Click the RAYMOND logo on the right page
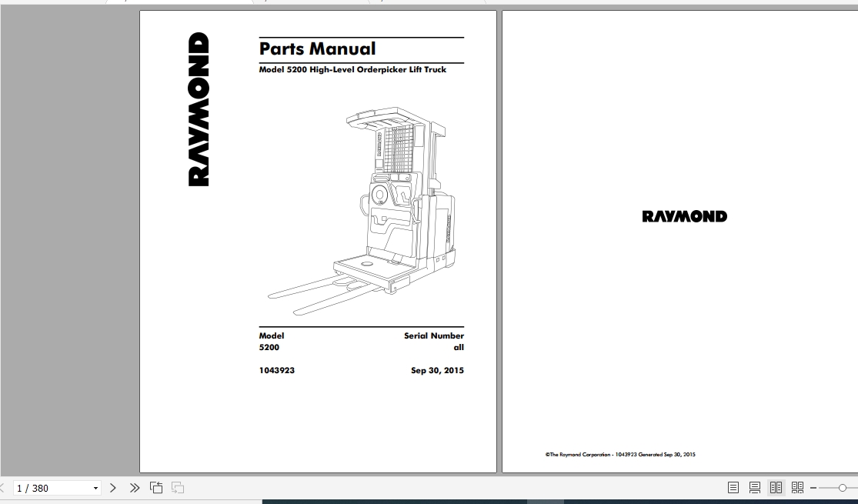The image size is (858, 504). point(683,216)
